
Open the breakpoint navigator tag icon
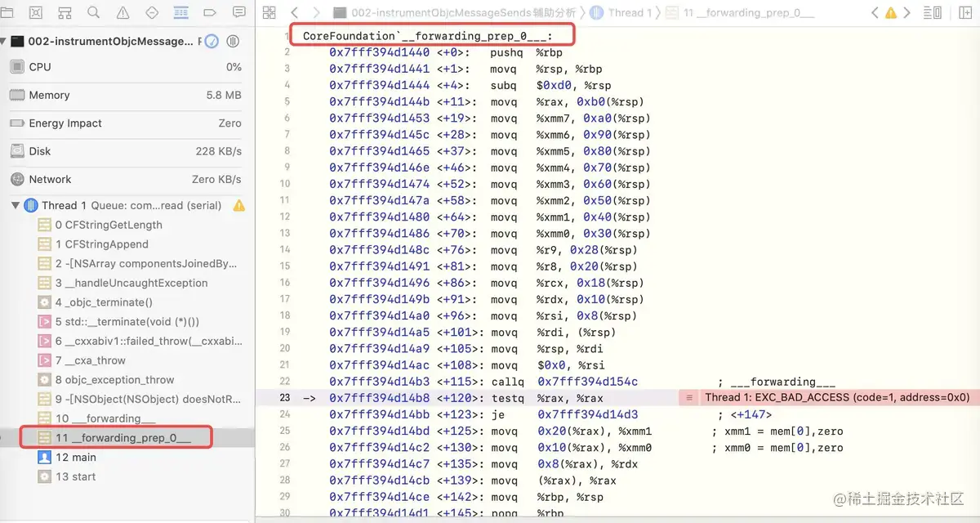210,12
